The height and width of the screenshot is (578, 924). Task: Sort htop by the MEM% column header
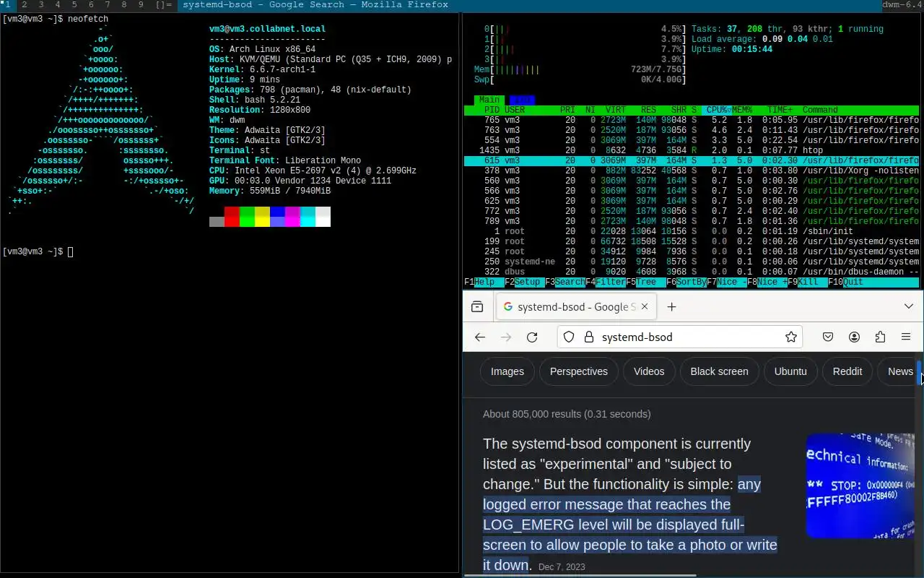click(742, 110)
